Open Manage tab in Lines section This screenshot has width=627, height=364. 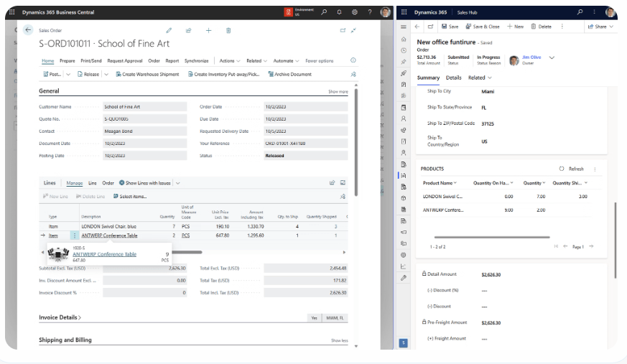75,183
